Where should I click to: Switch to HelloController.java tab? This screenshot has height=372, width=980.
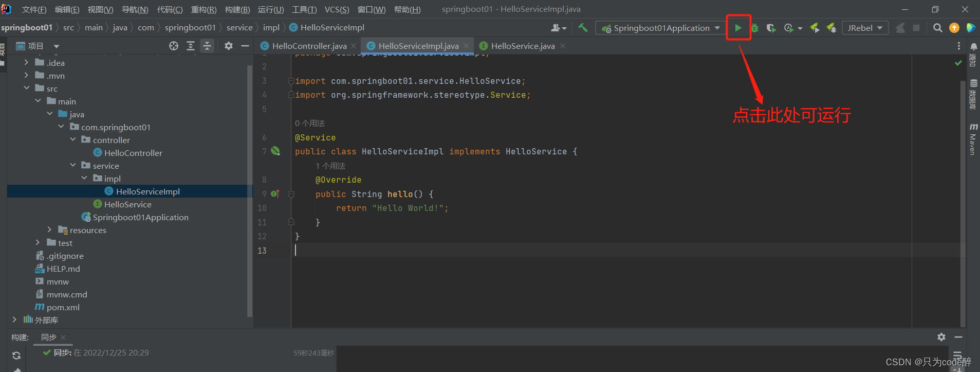pyautogui.click(x=309, y=46)
